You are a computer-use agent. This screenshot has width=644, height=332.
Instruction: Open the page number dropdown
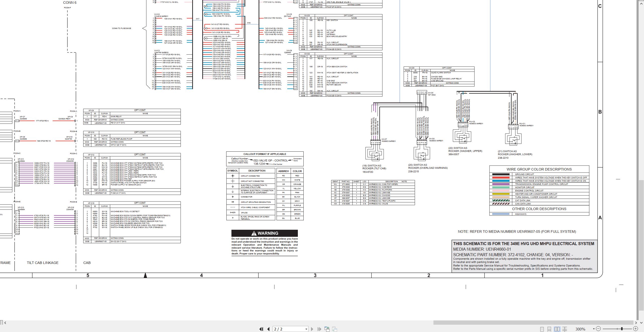click(306, 329)
